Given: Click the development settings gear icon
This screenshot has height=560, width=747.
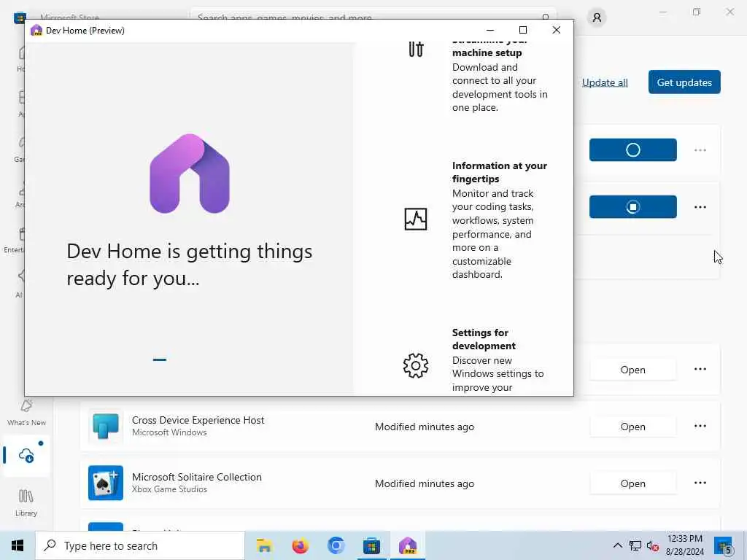Looking at the screenshot, I should click(415, 366).
